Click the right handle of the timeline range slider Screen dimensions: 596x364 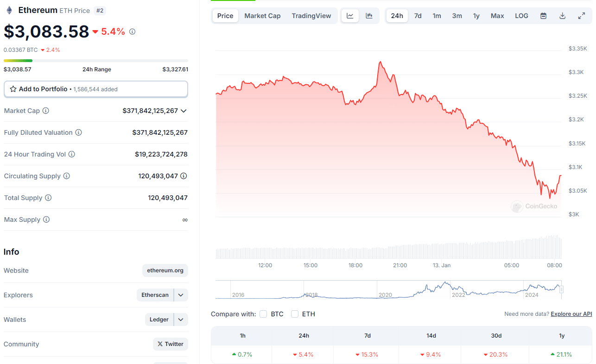pyautogui.click(x=561, y=289)
